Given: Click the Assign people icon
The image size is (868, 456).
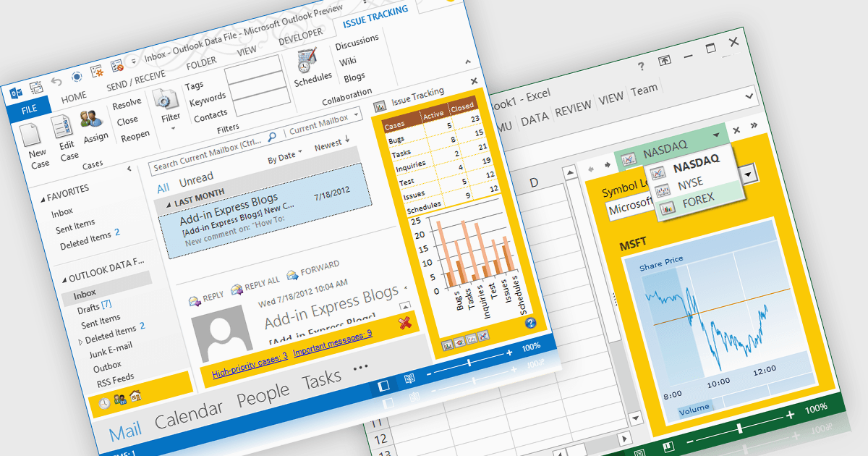Looking at the screenshot, I should (93, 118).
